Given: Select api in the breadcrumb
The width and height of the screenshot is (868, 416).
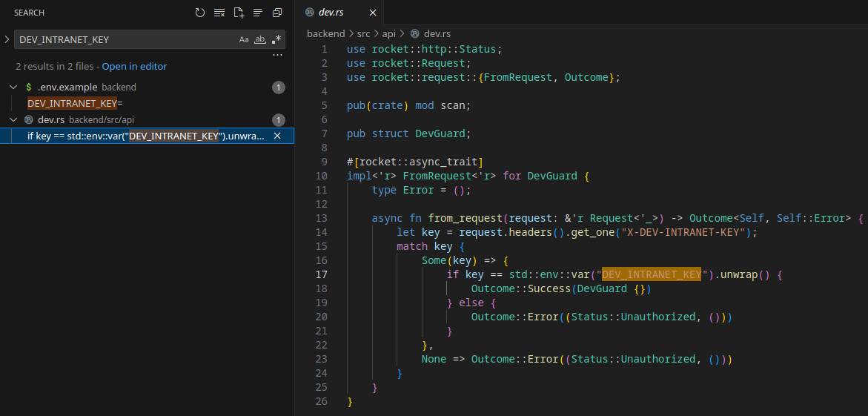Looking at the screenshot, I should tap(389, 34).
